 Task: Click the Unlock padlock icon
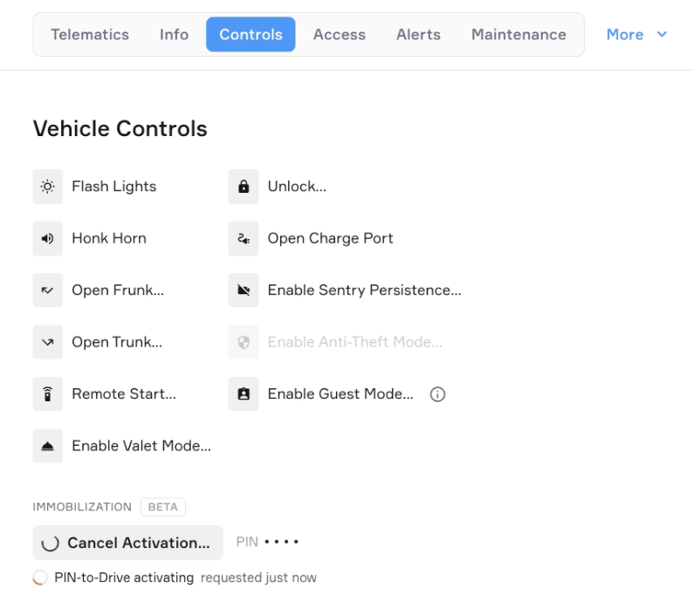click(244, 187)
